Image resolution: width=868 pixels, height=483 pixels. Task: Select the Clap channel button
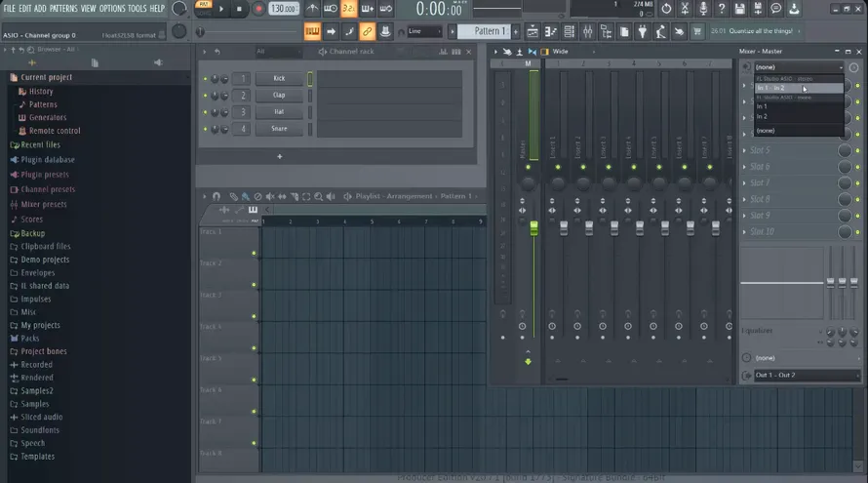click(279, 96)
